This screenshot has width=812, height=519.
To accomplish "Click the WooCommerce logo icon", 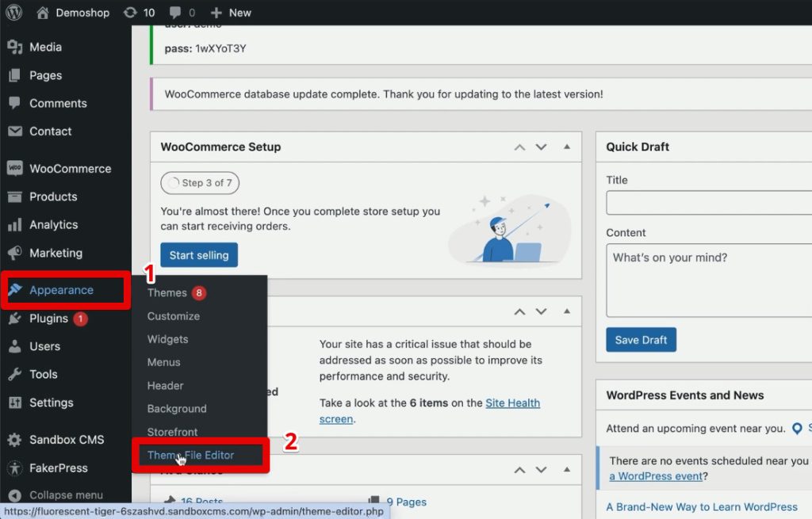I will [15, 168].
